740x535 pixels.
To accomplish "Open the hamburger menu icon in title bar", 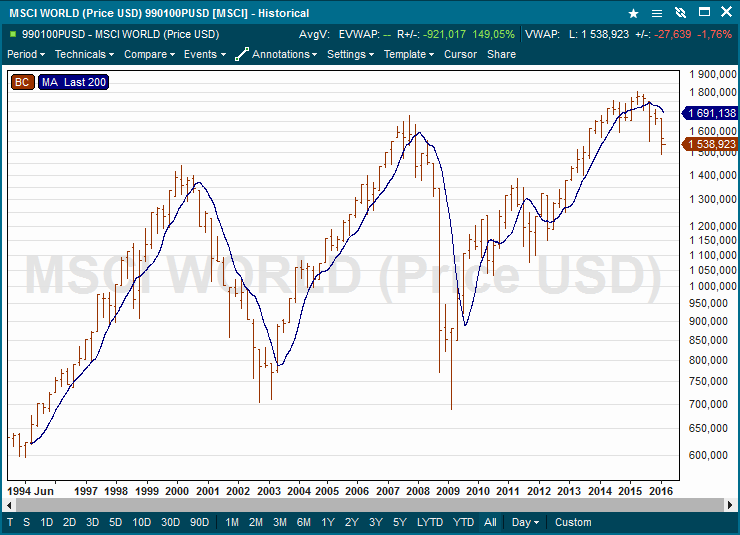I will [656, 13].
